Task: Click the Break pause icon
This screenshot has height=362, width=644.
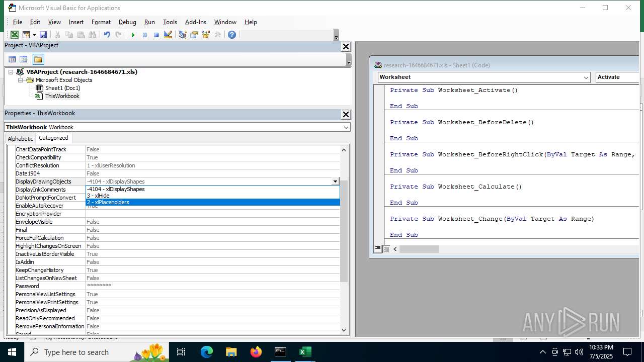Action: (144, 35)
